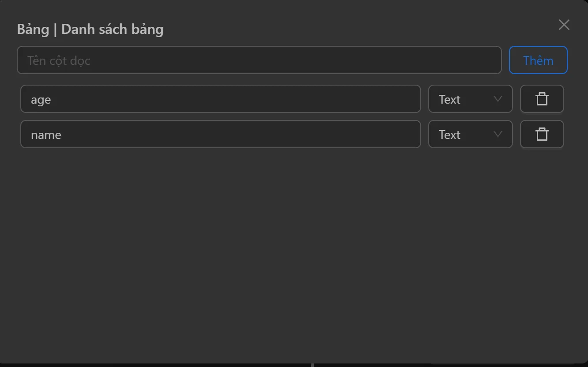Click the 'Danh sách bảng' heading text
The width and height of the screenshot is (588, 367).
point(112,30)
